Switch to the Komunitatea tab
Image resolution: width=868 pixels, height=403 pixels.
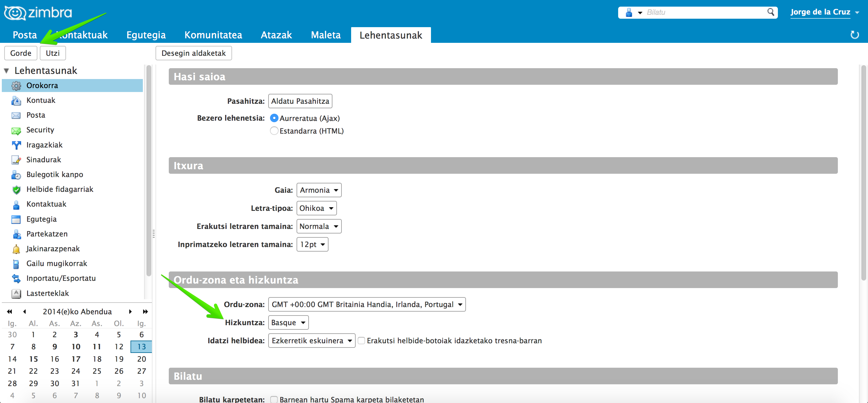coord(213,35)
